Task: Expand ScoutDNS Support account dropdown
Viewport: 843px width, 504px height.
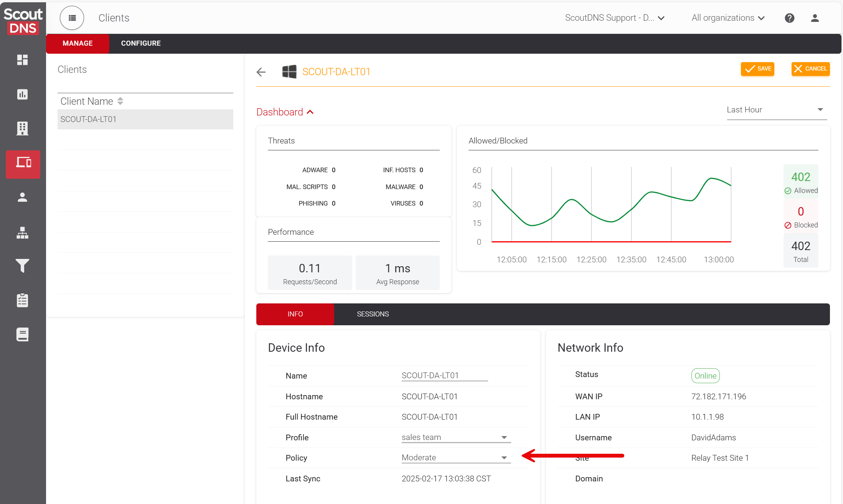Action: 615,18
